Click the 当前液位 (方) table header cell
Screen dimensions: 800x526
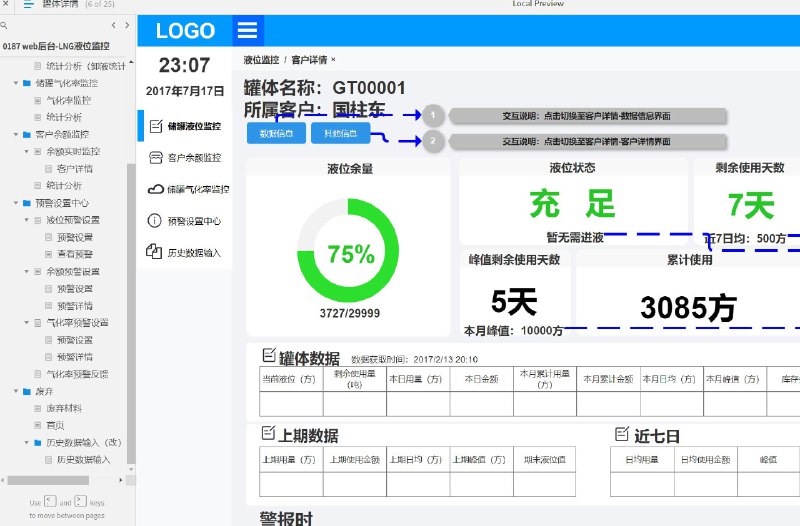[291, 379]
